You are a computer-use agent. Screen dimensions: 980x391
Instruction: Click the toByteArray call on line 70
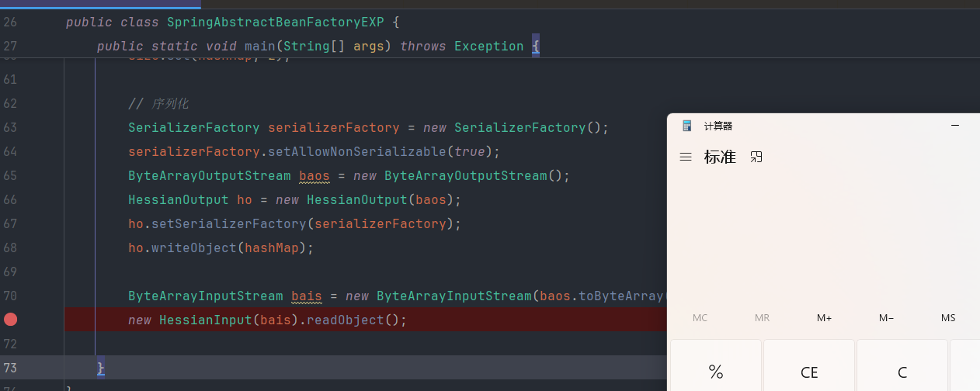click(x=621, y=296)
